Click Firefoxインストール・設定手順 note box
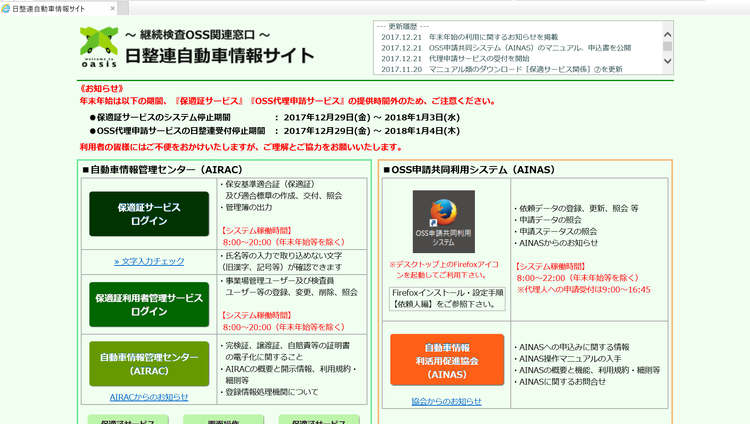750x424 pixels. tap(447, 298)
